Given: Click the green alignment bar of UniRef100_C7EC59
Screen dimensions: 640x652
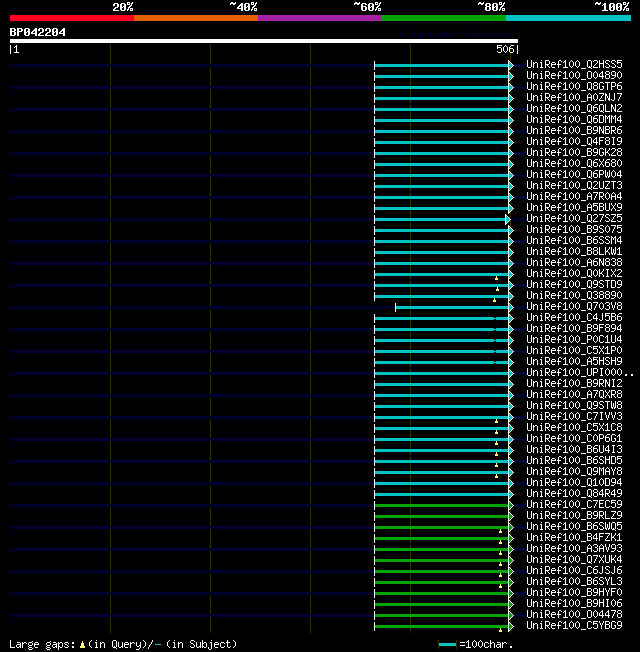Looking at the screenshot, I should (x=441, y=506).
